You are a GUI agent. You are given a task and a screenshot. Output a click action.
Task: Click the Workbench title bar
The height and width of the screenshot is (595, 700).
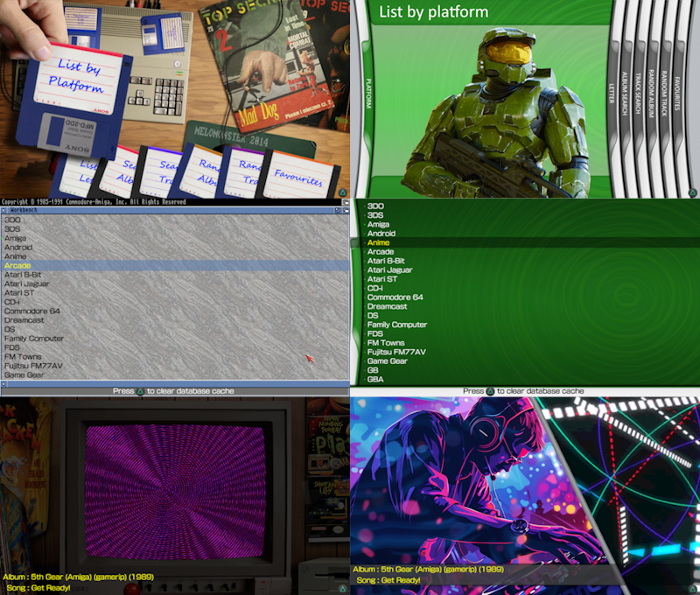click(x=171, y=210)
